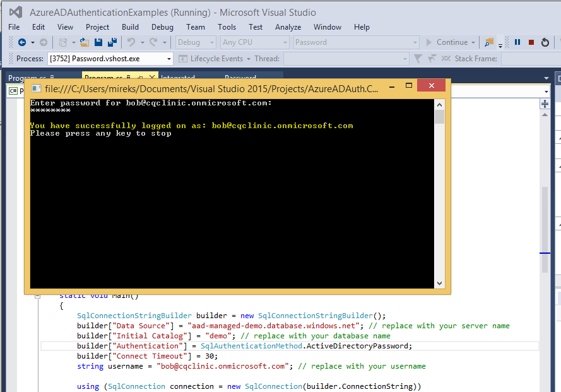Image resolution: width=561 pixels, height=392 pixels.
Task: Open the Thread combo box
Action: (x=345, y=59)
